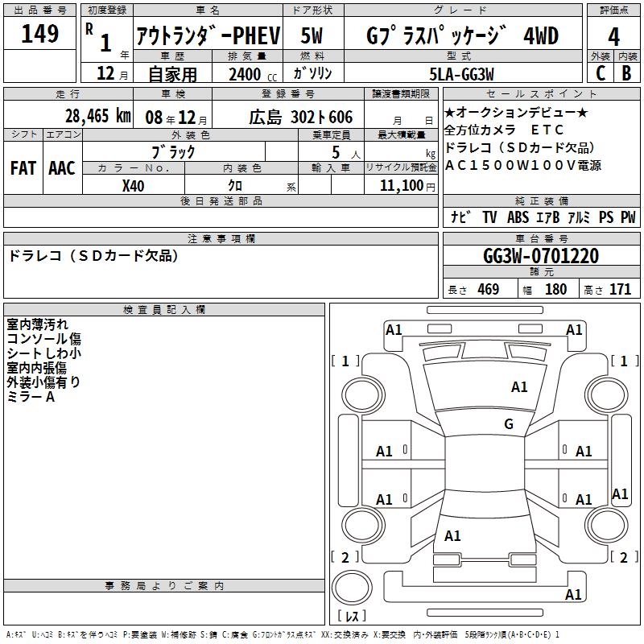Click AC1500W100V電源 sales point line

click(523, 165)
